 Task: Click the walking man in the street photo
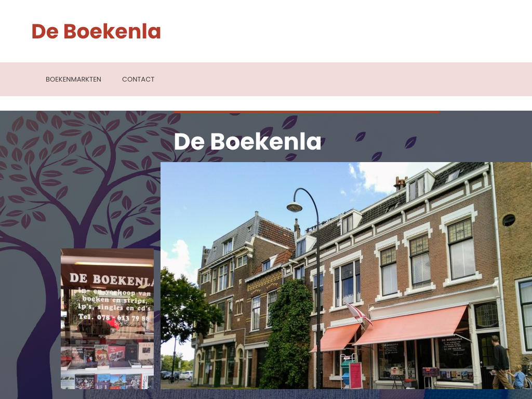click(500, 362)
